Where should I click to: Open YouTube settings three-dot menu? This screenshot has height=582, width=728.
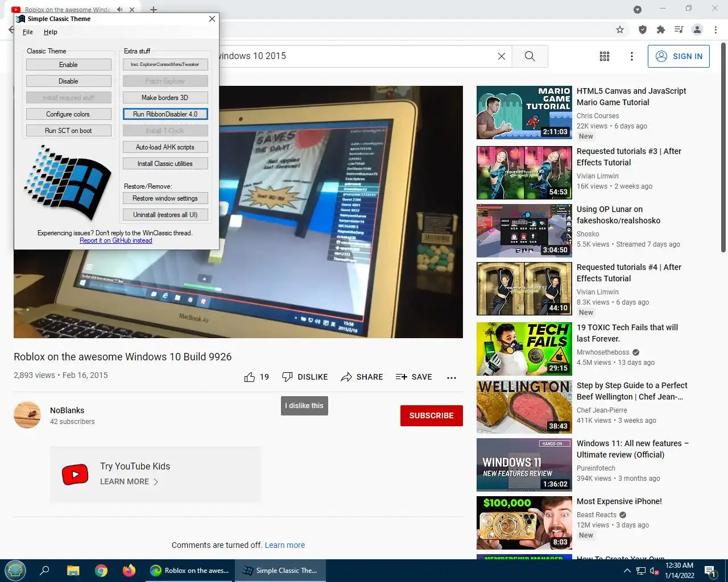[632, 56]
